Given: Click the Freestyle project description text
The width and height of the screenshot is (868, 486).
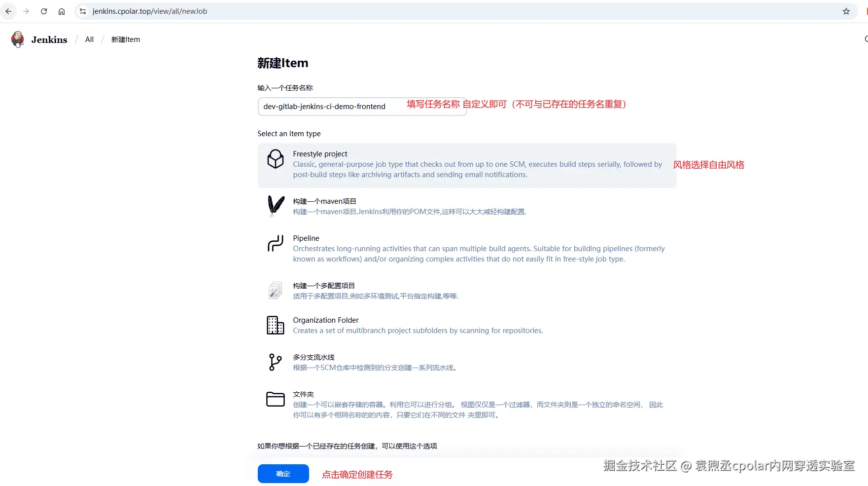Looking at the screenshot, I should pos(478,169).
